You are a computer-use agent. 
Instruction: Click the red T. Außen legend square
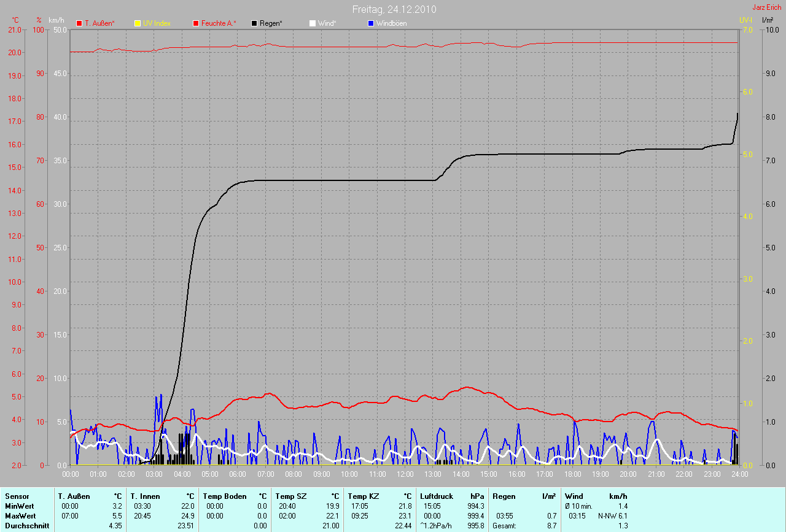tap(79, 23)
